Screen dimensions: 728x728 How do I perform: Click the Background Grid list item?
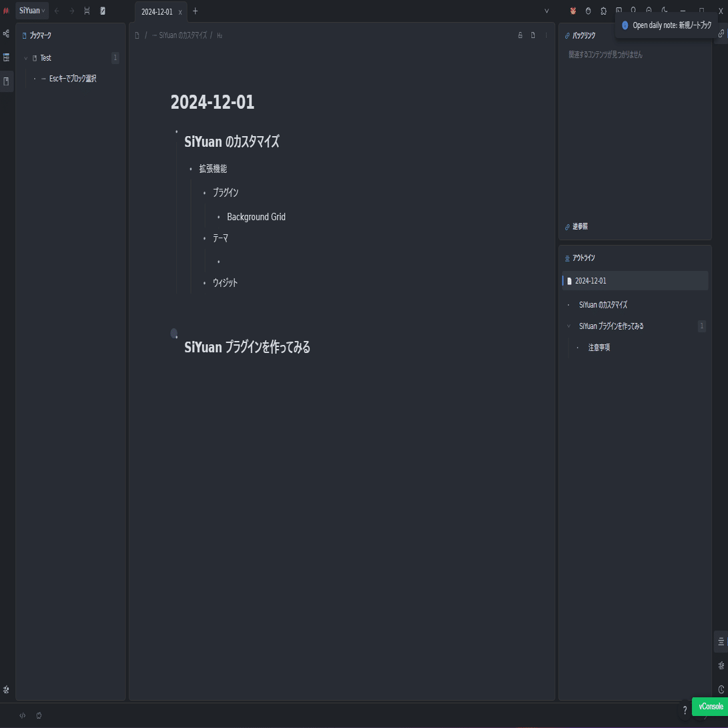click(x=256, y=217)
